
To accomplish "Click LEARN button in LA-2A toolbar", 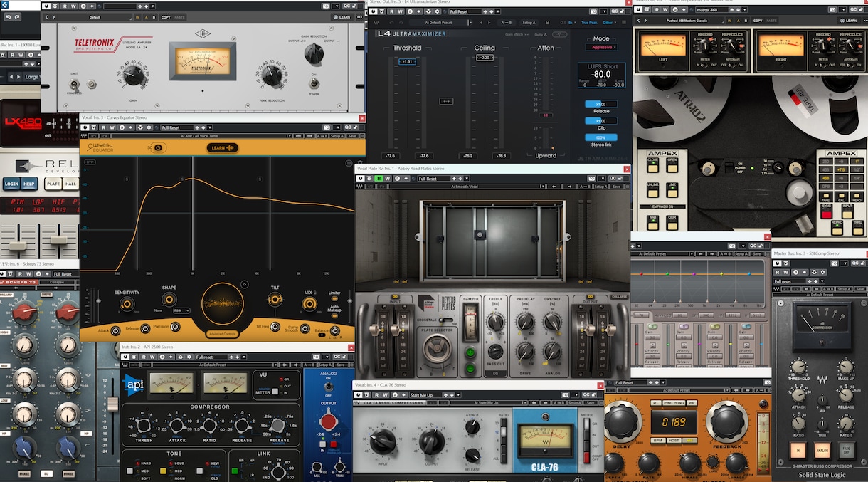I will [x=343, y=16].
